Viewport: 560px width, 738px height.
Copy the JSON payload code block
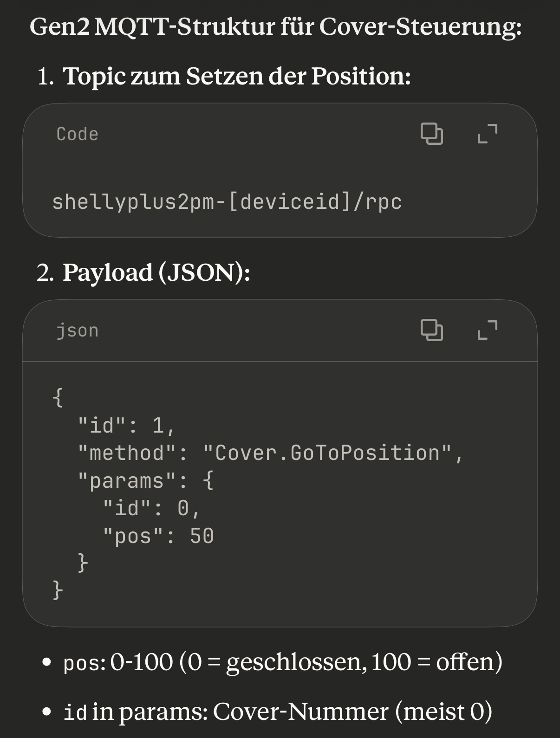431,330
